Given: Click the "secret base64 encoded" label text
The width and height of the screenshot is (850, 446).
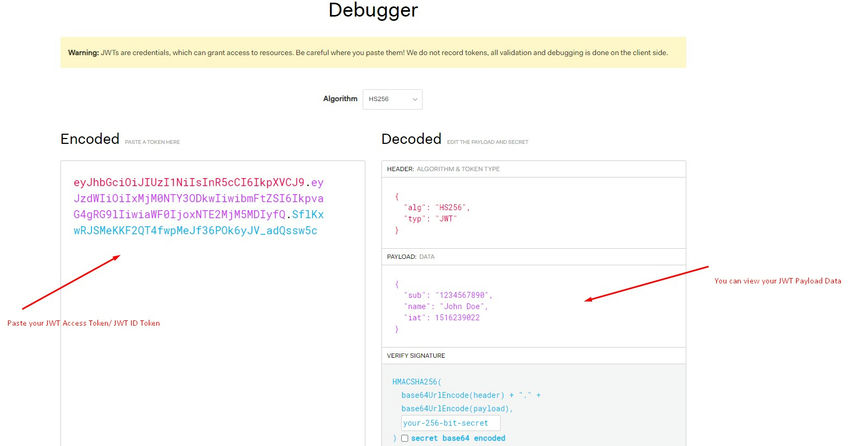Looking at the screenshot, I should [459, 438].
